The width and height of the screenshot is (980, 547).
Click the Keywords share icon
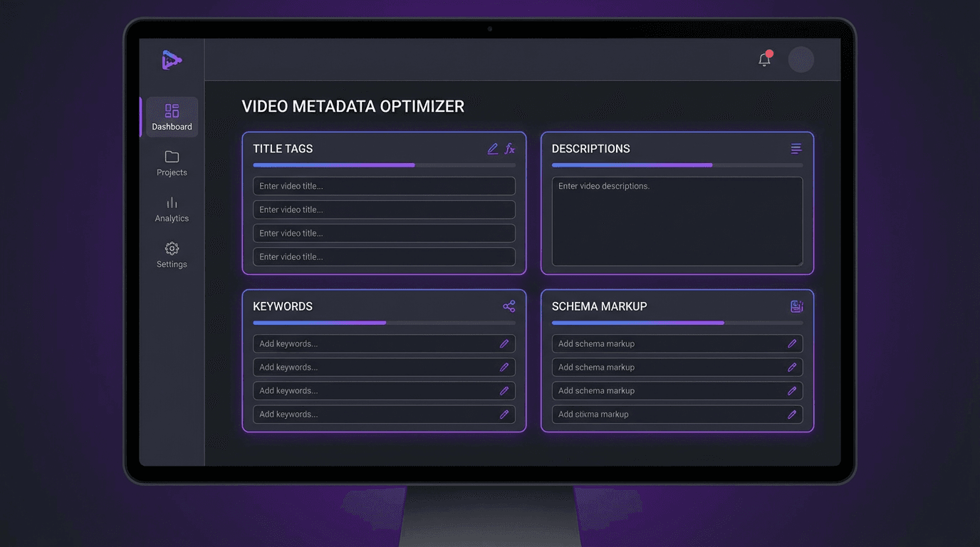(x=509, y=306)
